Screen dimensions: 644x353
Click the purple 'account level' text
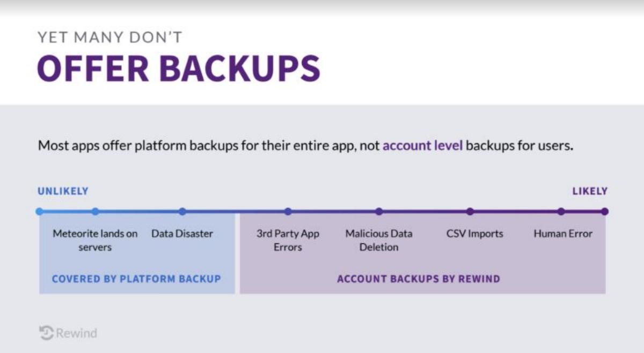[x=422, y=146]
